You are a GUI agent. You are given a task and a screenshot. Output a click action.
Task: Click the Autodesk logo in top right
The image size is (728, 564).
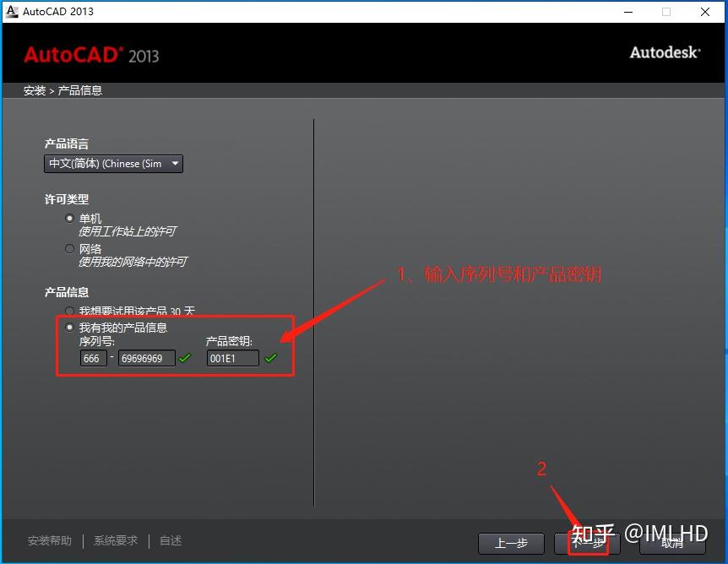(x=664, y=52)
